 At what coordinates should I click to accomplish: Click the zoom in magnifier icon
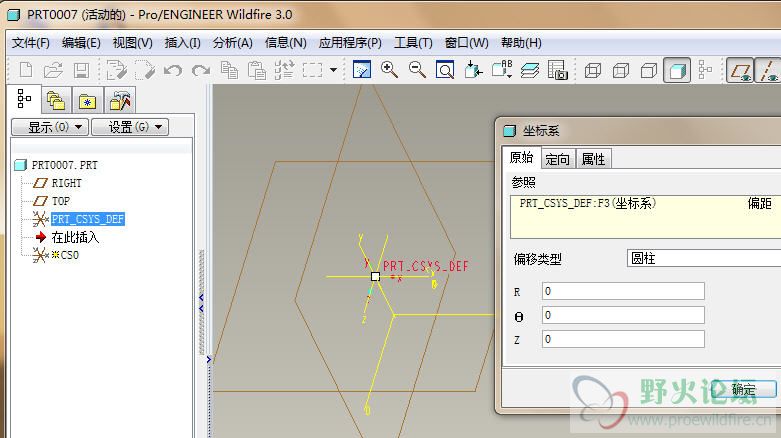(x=389, y=70)
